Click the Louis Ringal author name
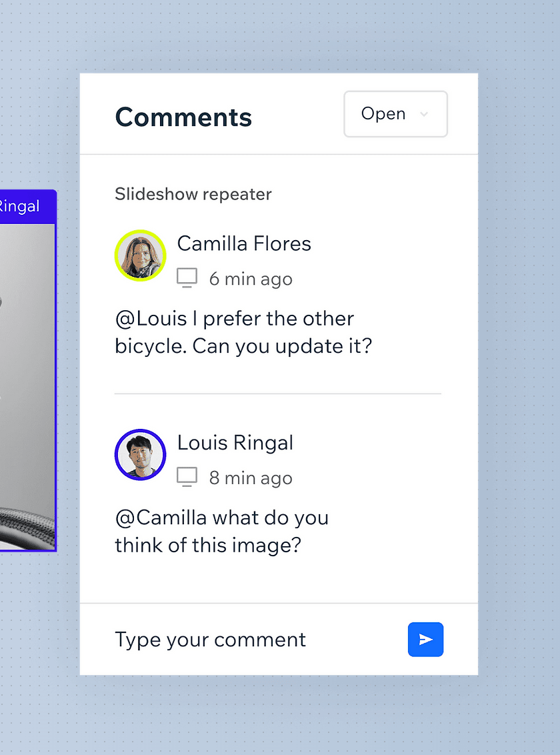The height and width of the screenshot is (755, 560). point(235,443)
